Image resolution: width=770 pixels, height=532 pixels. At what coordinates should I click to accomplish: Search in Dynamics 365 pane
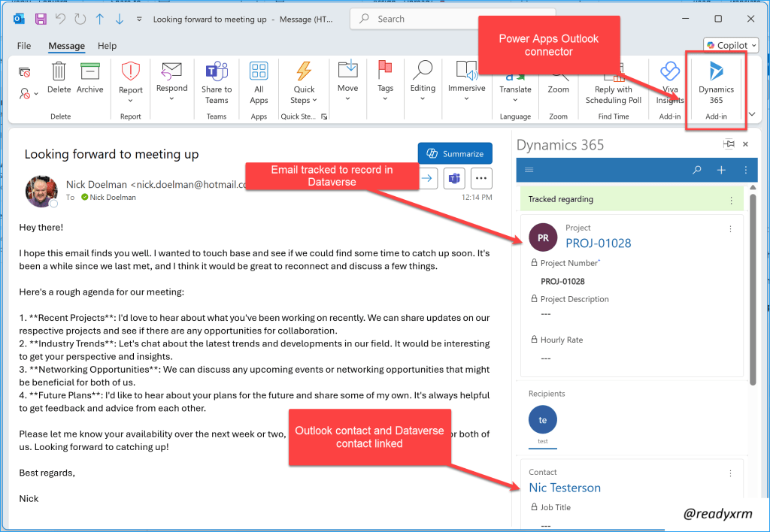point(697,170)
